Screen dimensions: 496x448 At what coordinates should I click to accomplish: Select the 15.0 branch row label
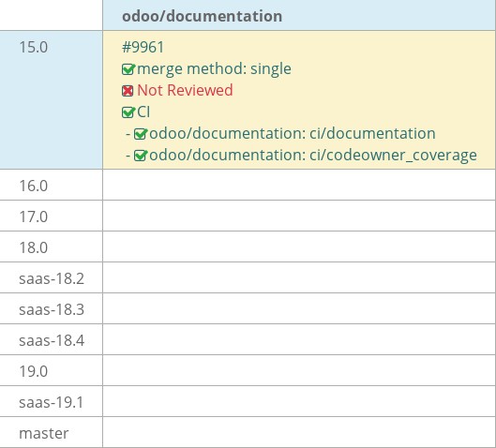34,48
